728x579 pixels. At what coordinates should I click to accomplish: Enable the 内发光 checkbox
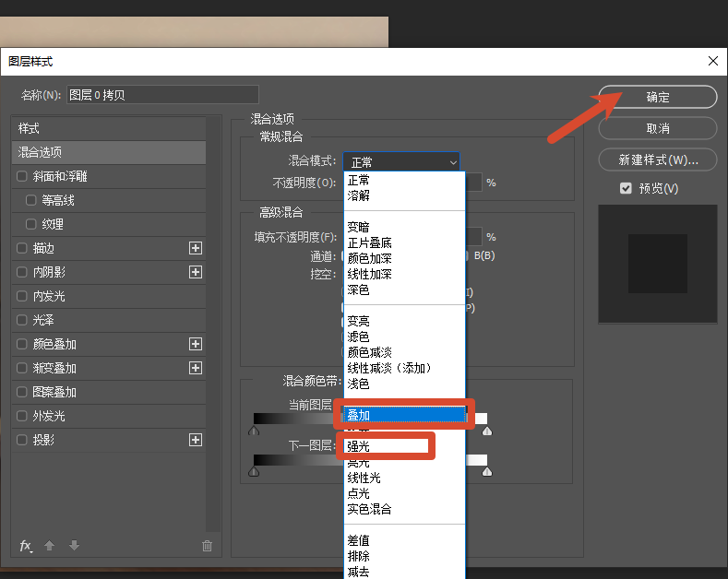22,296
